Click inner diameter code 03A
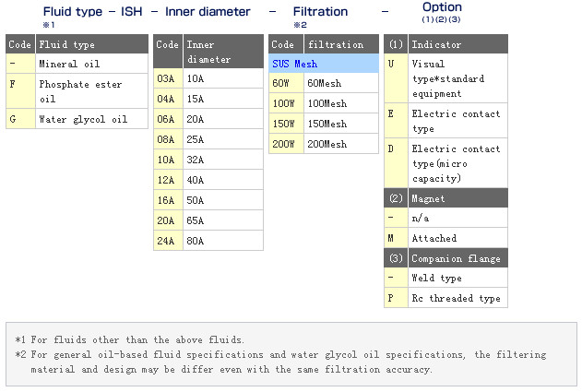The width and height of the screenshot is (582, 392). click(166, 79)
